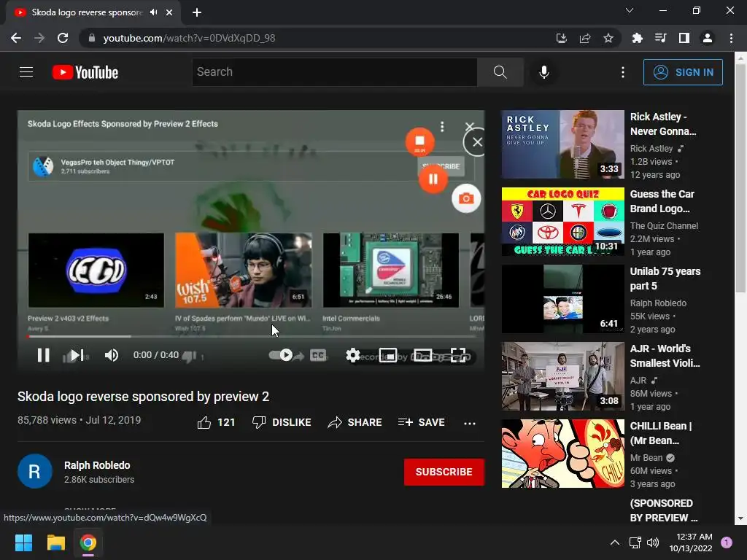Open a new browser tab

(197, 12)
